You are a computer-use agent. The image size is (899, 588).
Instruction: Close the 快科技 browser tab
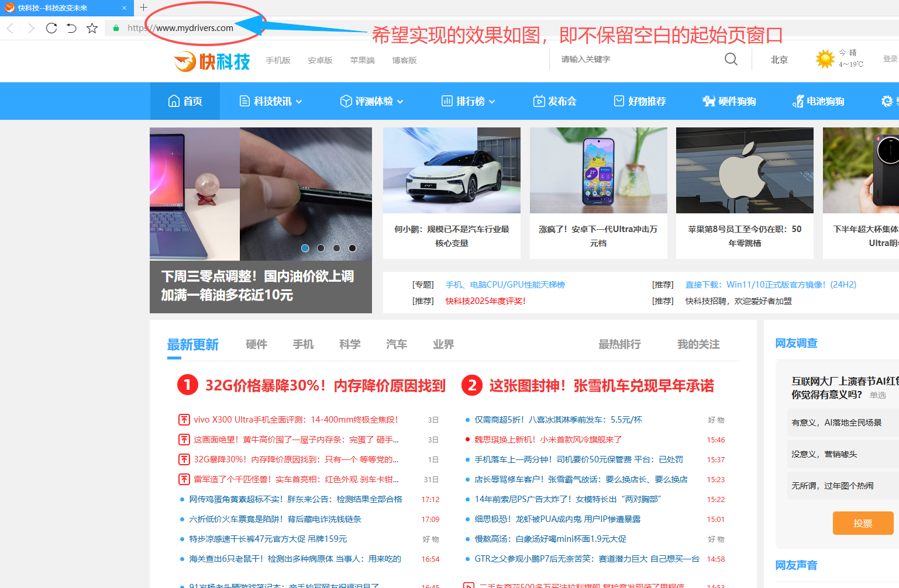tap(124, 8)
